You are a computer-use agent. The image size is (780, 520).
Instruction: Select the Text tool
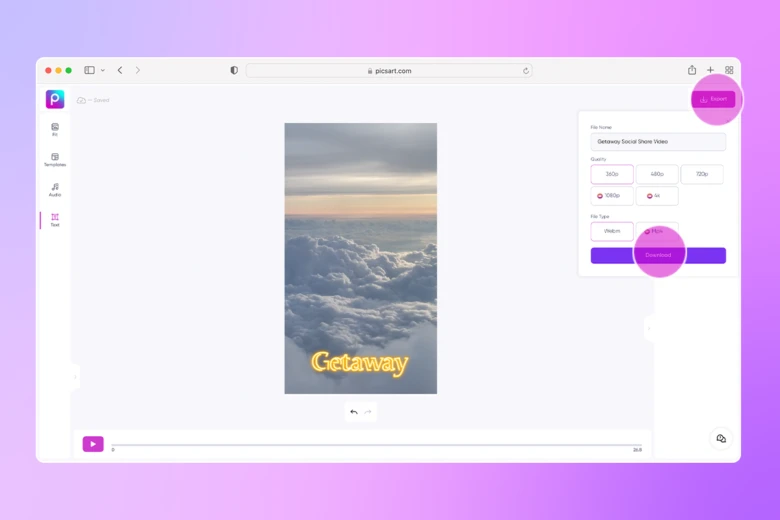click(55, 219)
